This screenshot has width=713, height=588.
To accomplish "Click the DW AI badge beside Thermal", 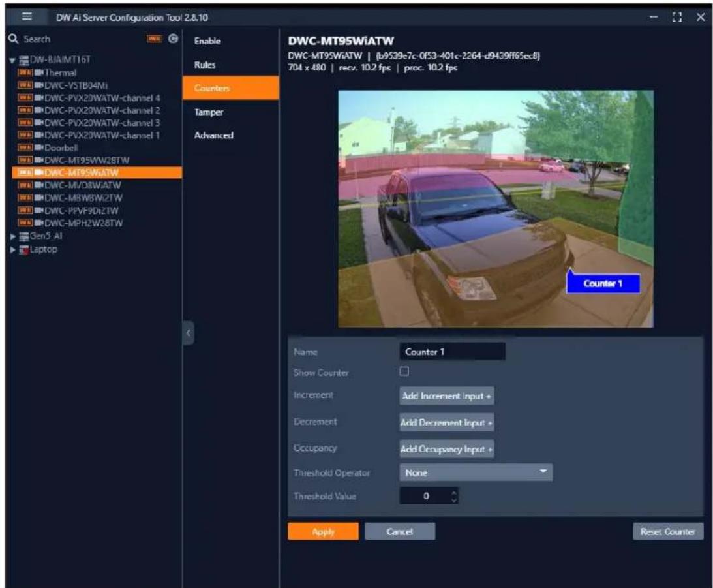I will pyautogui.click(x=25, y=72).
